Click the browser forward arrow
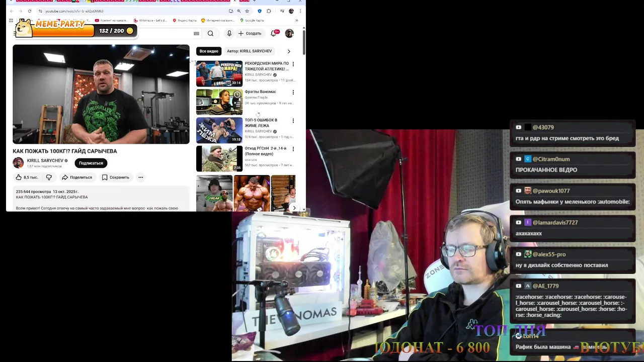The height and width of the screenshot is (362, 644). [20, 11]
